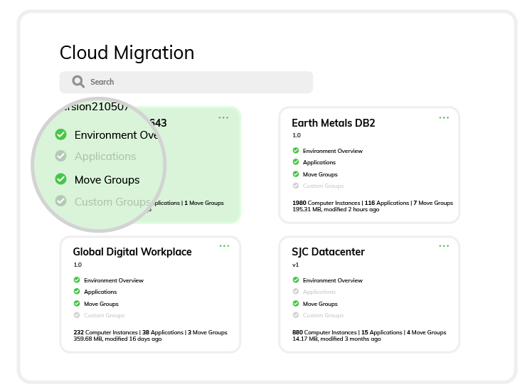
Task: Click '1 Move Groups' on green card
Action: click(204, 203)
